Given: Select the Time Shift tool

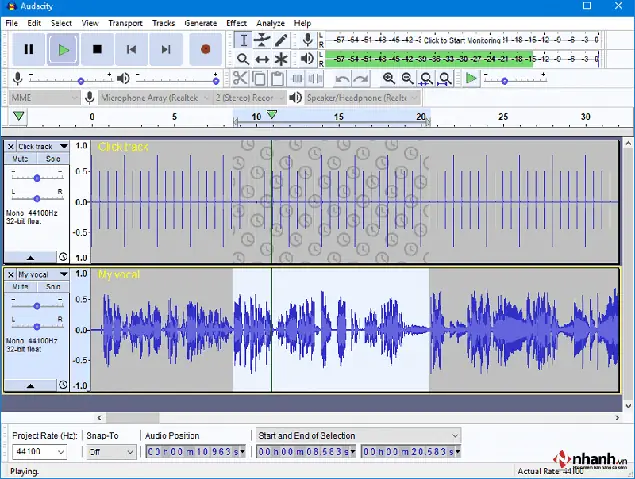Looking at the screenshot, I should pyautogui.click(x=262, y=59).
